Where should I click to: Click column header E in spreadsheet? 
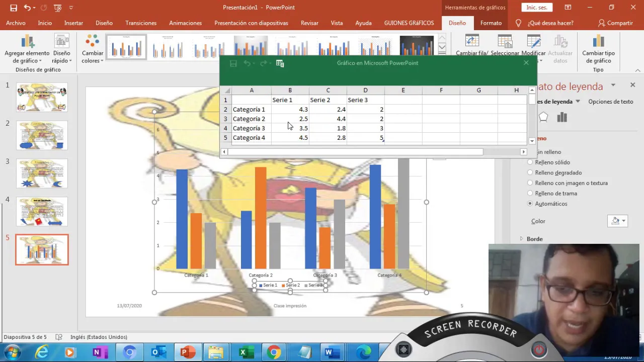tap(403, 90)
